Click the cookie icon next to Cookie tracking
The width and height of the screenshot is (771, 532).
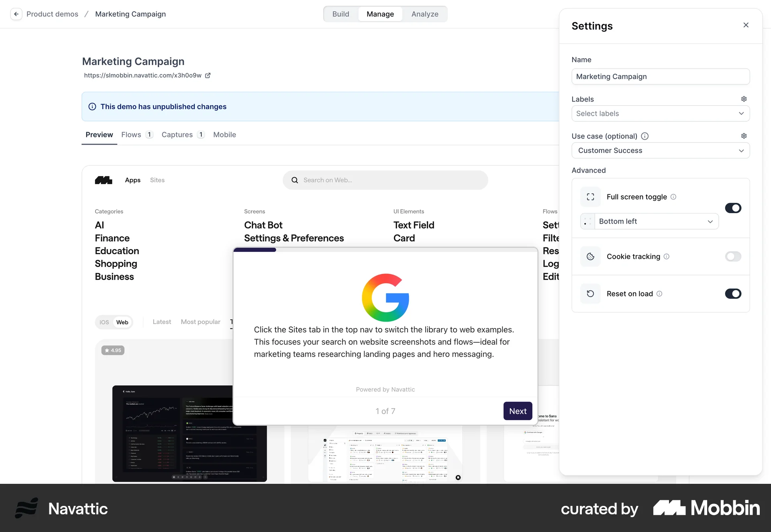coord(590,257)
